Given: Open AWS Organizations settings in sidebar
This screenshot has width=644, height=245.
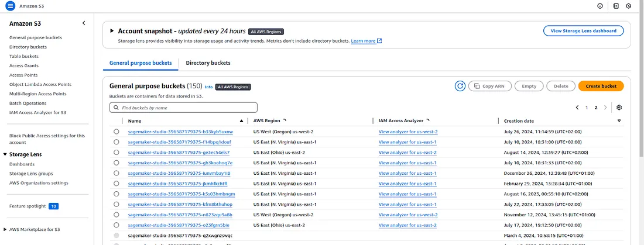Looking at the screenshot, I should click(x=39, y=183).
